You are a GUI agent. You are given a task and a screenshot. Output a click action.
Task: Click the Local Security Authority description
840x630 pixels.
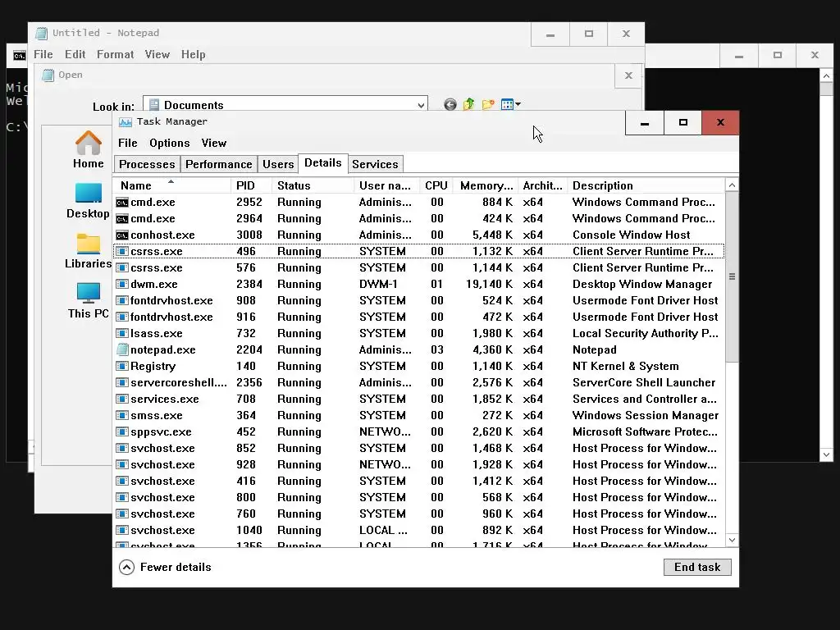pos(646,333)
